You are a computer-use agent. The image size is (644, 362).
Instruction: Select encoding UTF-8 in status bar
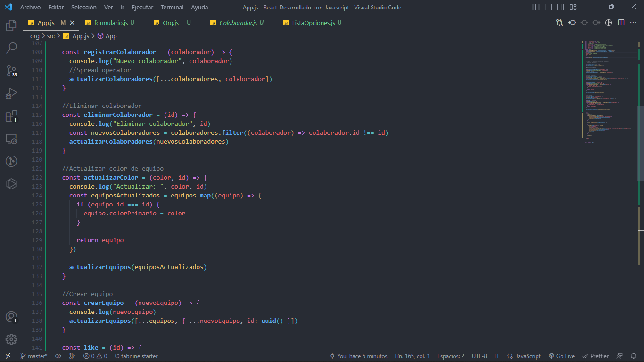pos(479,356)
